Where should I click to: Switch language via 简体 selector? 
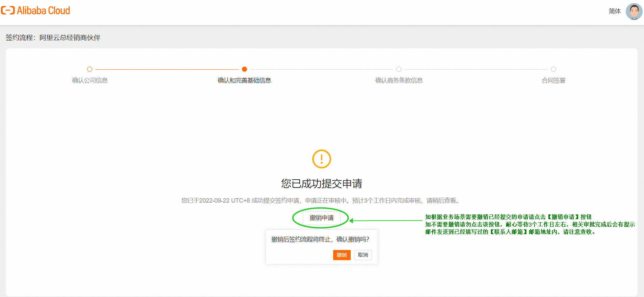(615, 11)
